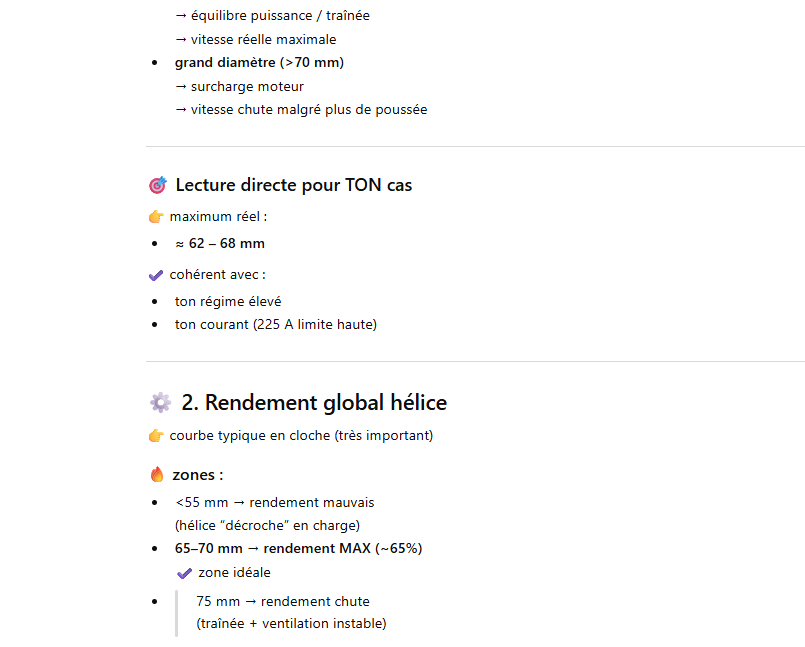This screenshot has width=805, height=647.
Task: Click the bullet before grand diamètre
Action: 154,63
